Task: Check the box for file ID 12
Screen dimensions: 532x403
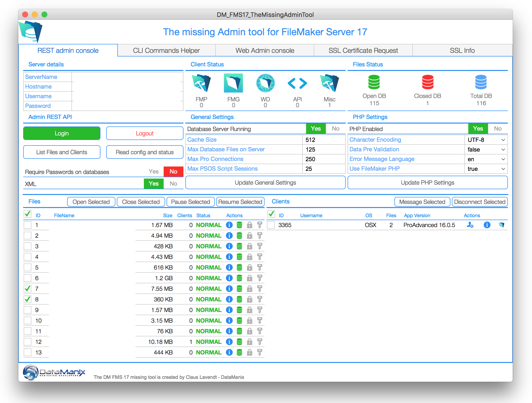Action: 28,342
